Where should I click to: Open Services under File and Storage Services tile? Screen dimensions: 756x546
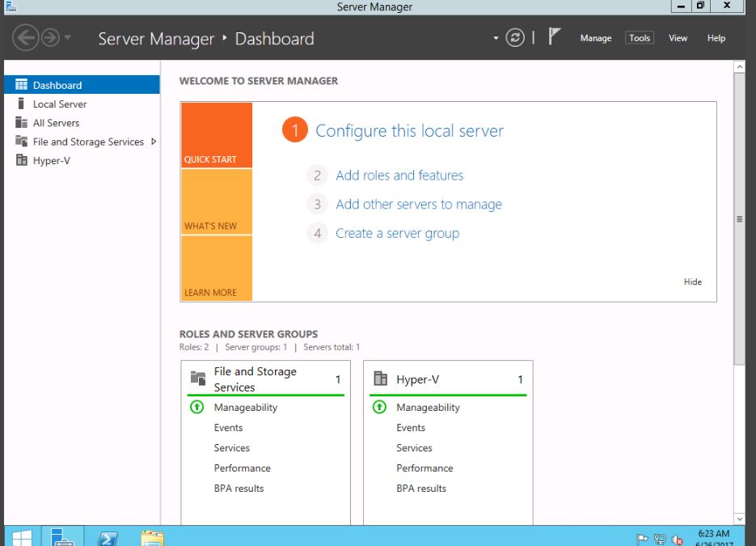231,448
